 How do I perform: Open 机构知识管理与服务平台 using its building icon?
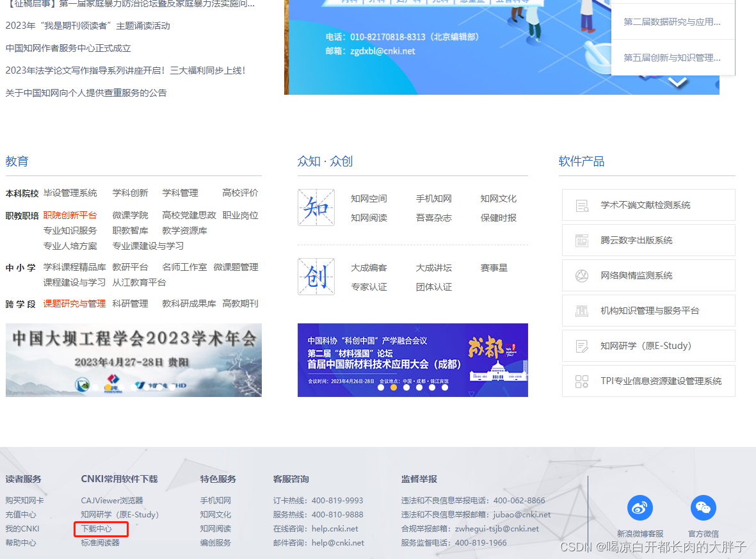point(583,311)
